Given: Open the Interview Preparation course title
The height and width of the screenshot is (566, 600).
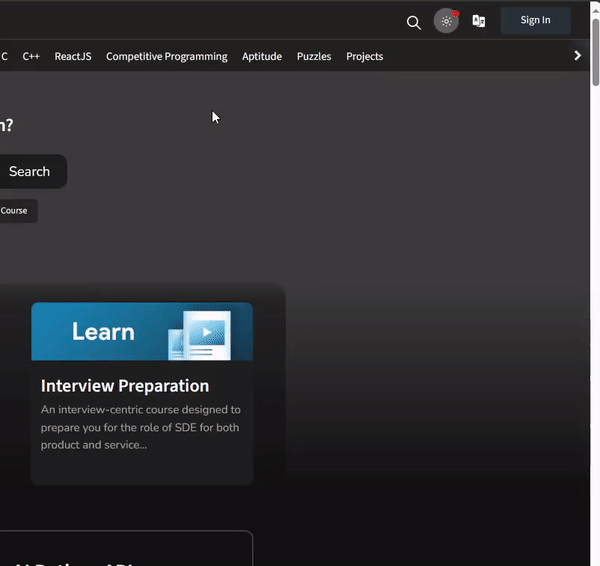Looking at the screenshot, I should 125,386.
